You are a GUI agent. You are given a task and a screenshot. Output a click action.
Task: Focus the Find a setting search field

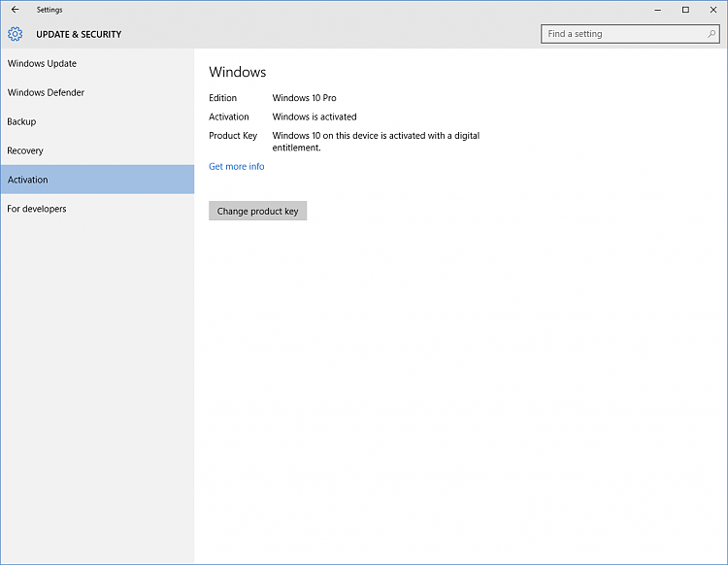coord(630,34)
